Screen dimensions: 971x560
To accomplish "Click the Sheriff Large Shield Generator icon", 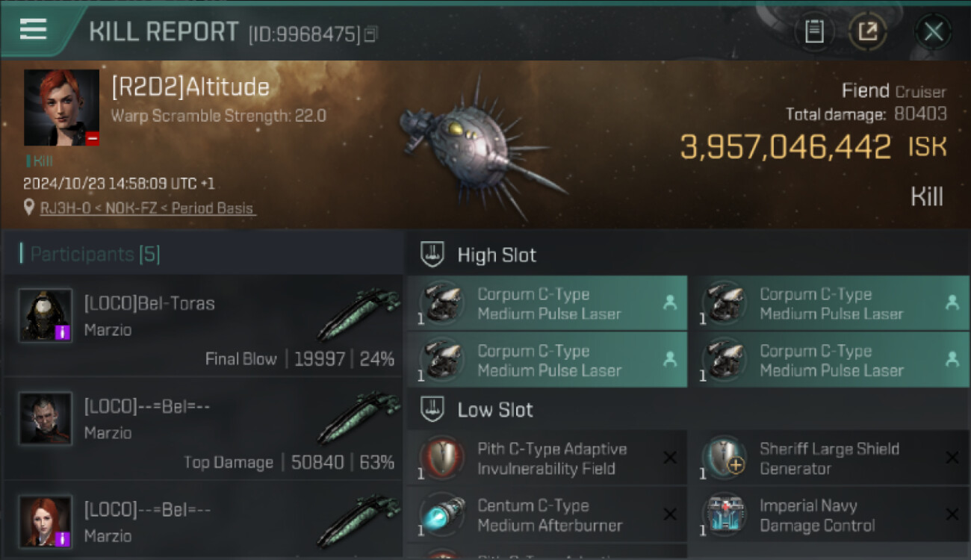I will point(724,458).
